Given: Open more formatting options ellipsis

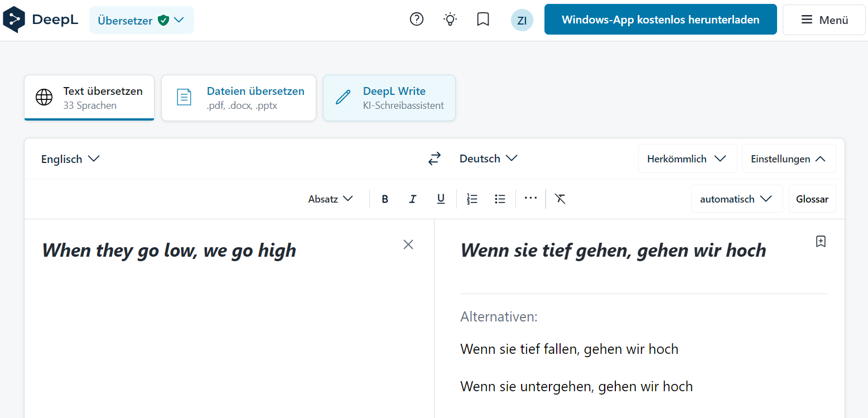Looking at the screenshot, I should pyautogui.click(x=531, y=198).
